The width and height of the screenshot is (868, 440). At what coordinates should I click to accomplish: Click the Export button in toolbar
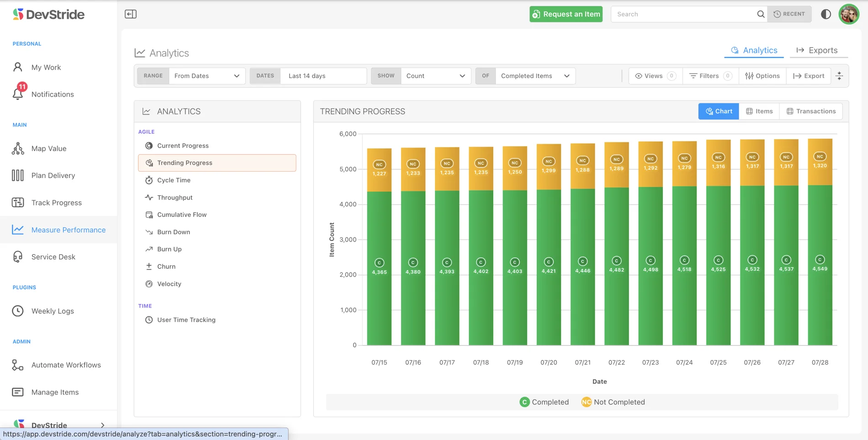pos(809,76)
